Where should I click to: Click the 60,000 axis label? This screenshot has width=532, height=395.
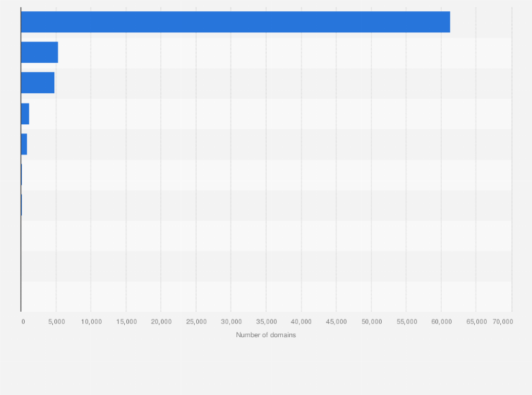click(441, 322)
